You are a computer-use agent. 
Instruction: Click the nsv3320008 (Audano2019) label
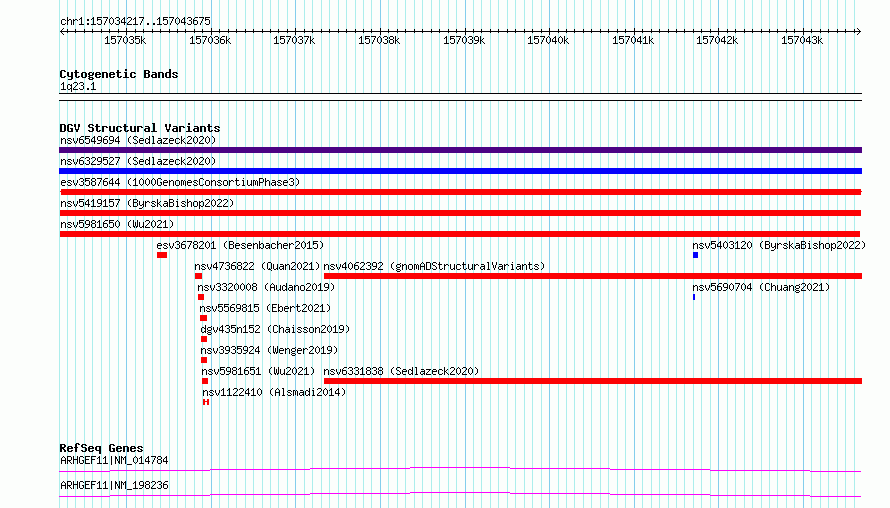pyautogui.click(x=266, y=287)
